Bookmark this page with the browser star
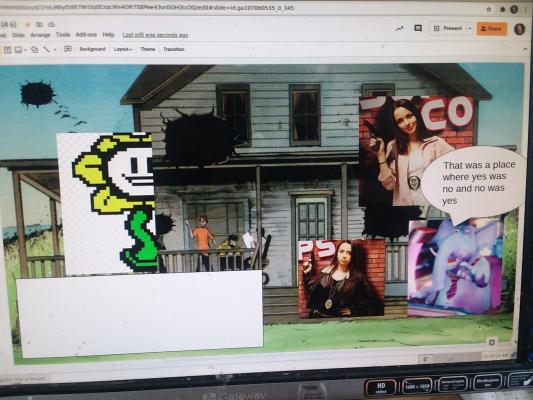 489,10
